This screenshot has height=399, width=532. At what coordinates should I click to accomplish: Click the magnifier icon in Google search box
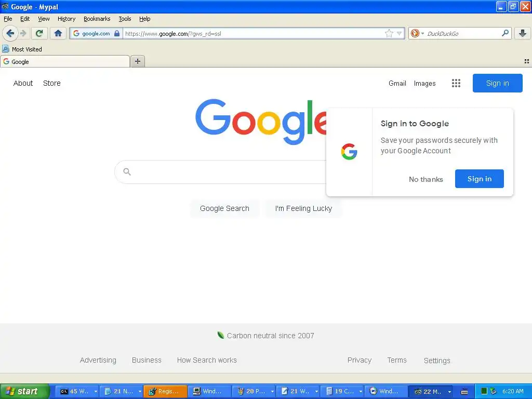click(127, 171)
